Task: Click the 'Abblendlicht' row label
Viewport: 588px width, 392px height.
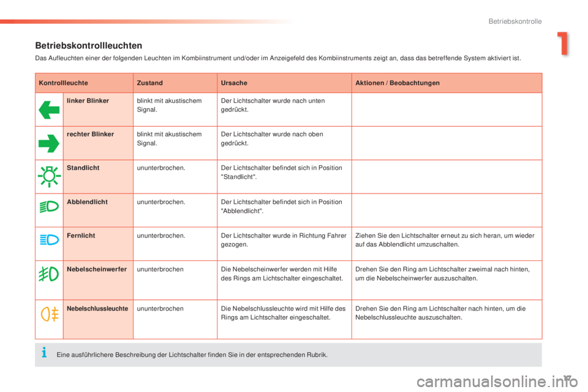Action: [x=87, y=202]
